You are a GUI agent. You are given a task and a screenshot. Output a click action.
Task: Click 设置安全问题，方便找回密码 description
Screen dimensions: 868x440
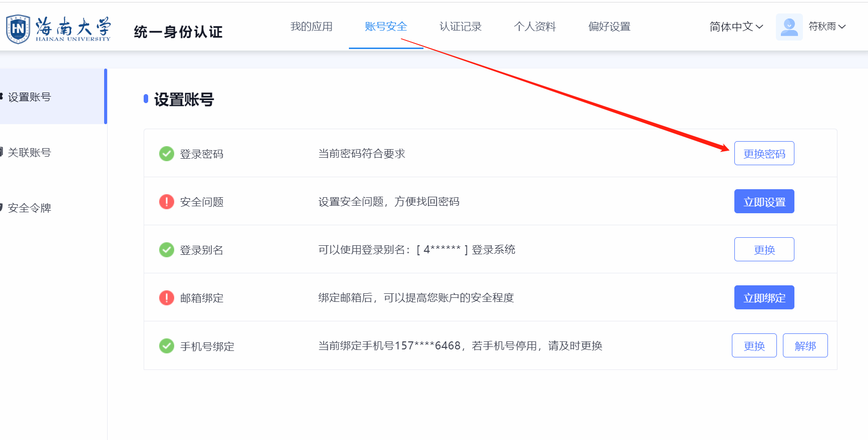(x=389, y=202)
